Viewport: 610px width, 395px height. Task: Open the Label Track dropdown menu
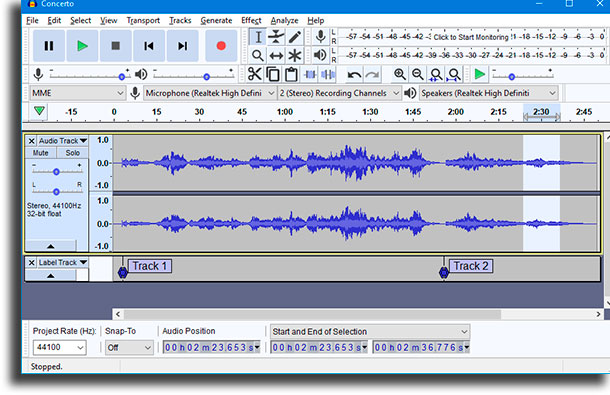tap(63, 263)
